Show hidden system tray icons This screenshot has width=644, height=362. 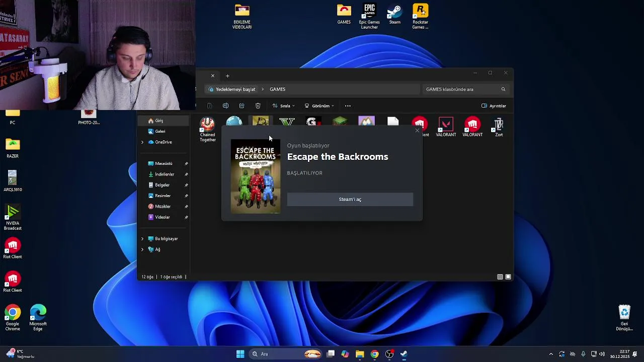551,354
